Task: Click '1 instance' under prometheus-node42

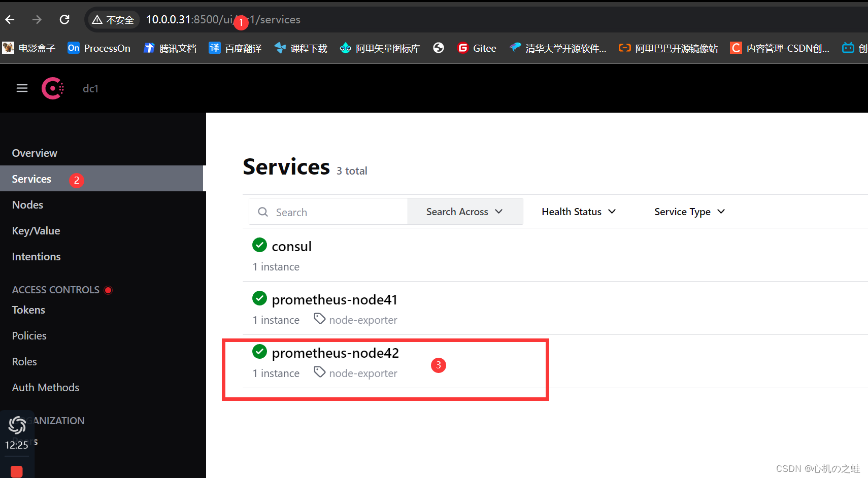Action: click(276, 373)
